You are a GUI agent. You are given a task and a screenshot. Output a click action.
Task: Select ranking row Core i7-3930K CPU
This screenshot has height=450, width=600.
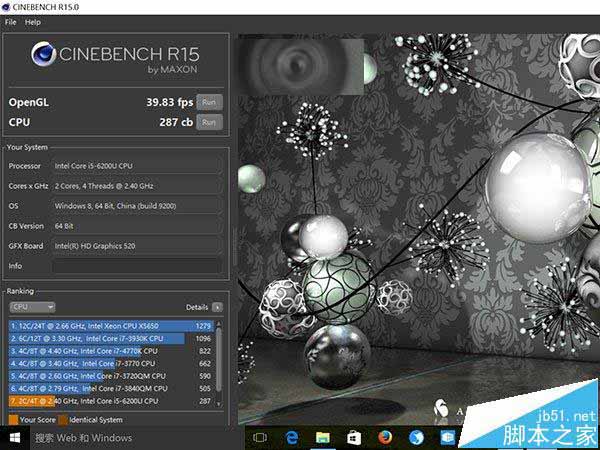point(111,339)
